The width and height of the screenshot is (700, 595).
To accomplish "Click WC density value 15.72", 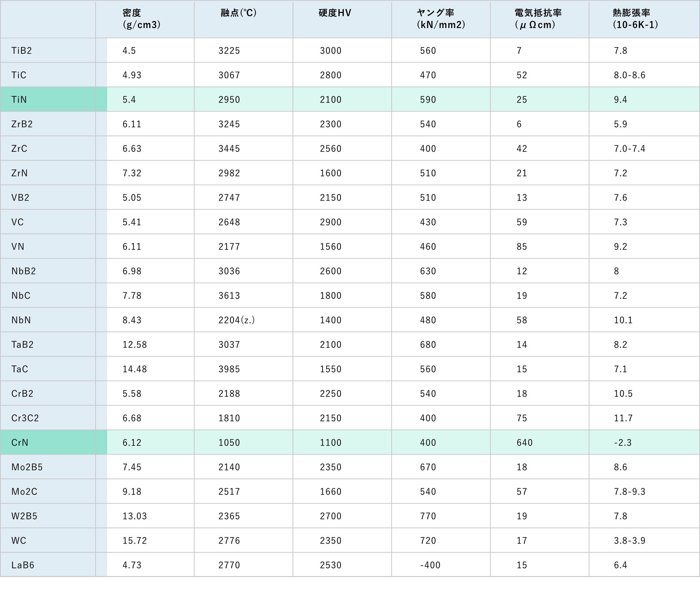I will [x=135, y=541].
